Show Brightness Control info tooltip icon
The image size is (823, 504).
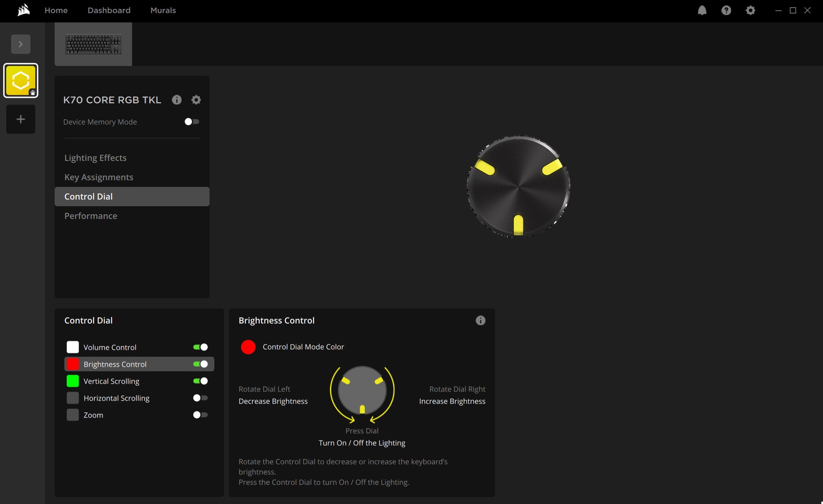pyautogui.click(x=480, y=321)
